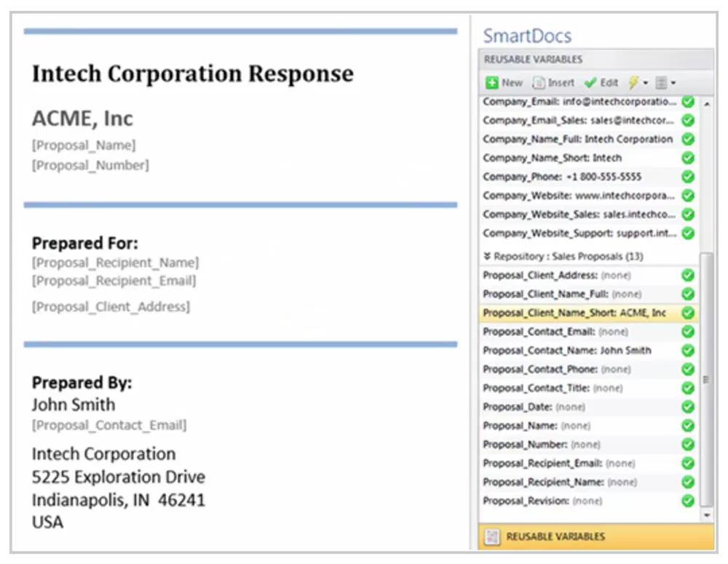This screenshot has width=728, height=564.
Task: Click [Proposal_Contact_Email] placeholder in document
Action: click(x=109, y=425)
